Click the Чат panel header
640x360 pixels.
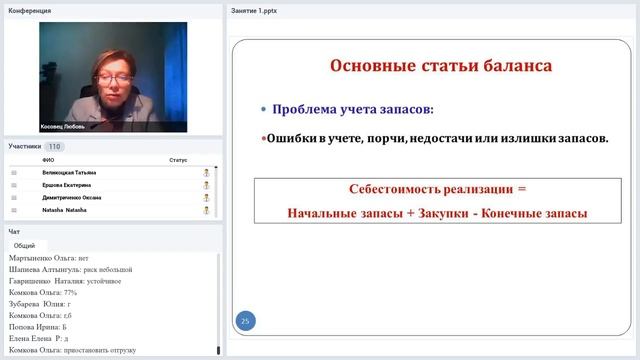click(14, 231)
